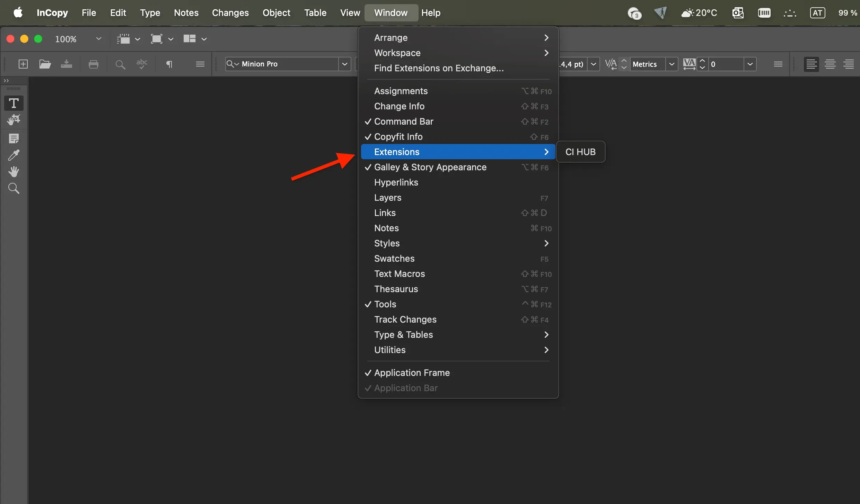Click the Open folder icon
The height and width of the screenshot is (504, 860).
45,64
